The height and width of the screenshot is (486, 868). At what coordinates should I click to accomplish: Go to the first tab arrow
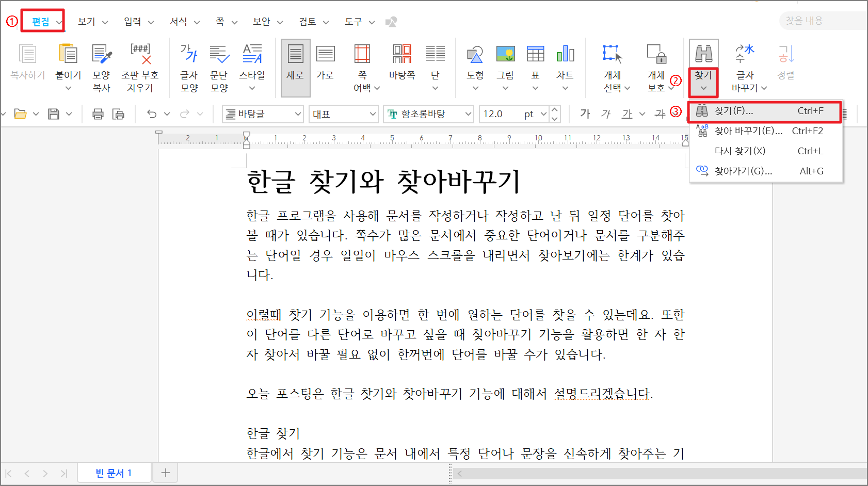click(x=9, y=473)
